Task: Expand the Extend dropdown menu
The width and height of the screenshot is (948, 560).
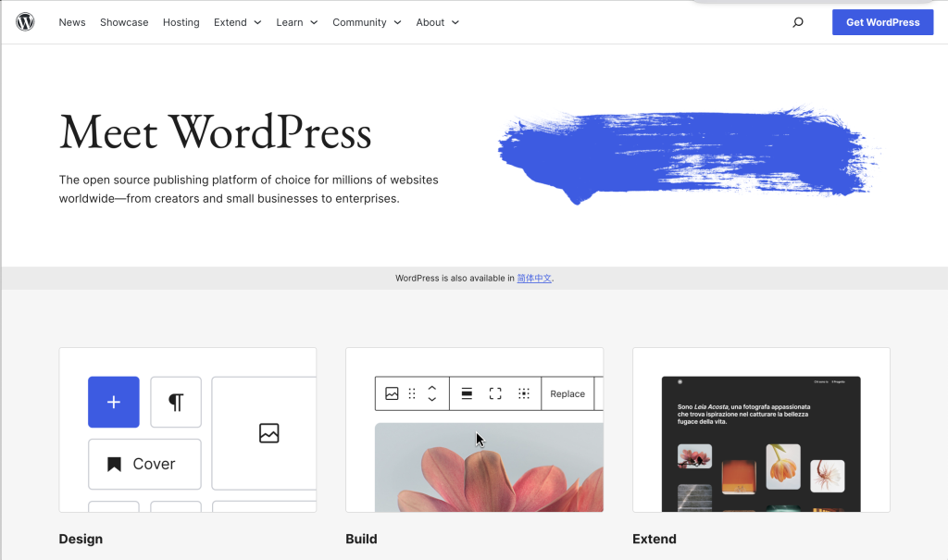Action: 237,22
